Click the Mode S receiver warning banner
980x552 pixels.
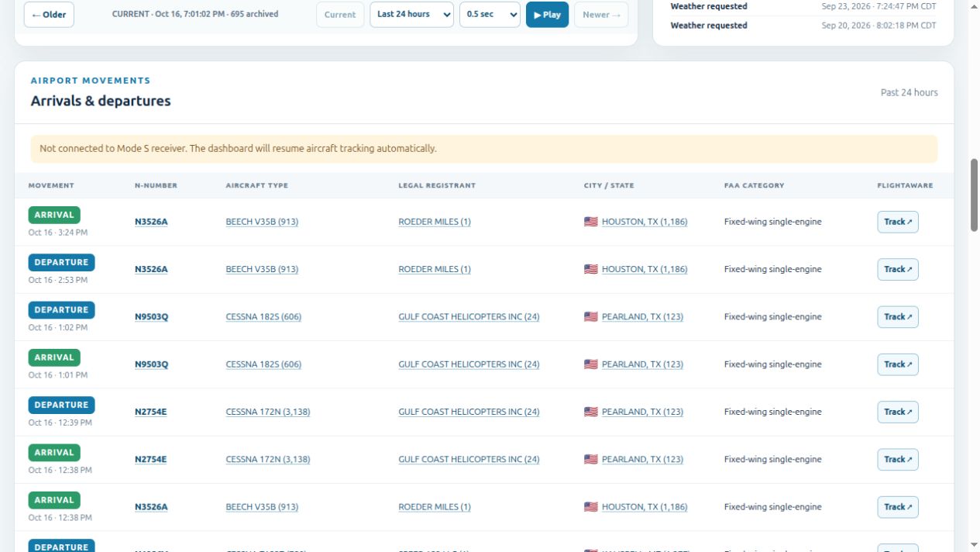(x=484, y=149)
